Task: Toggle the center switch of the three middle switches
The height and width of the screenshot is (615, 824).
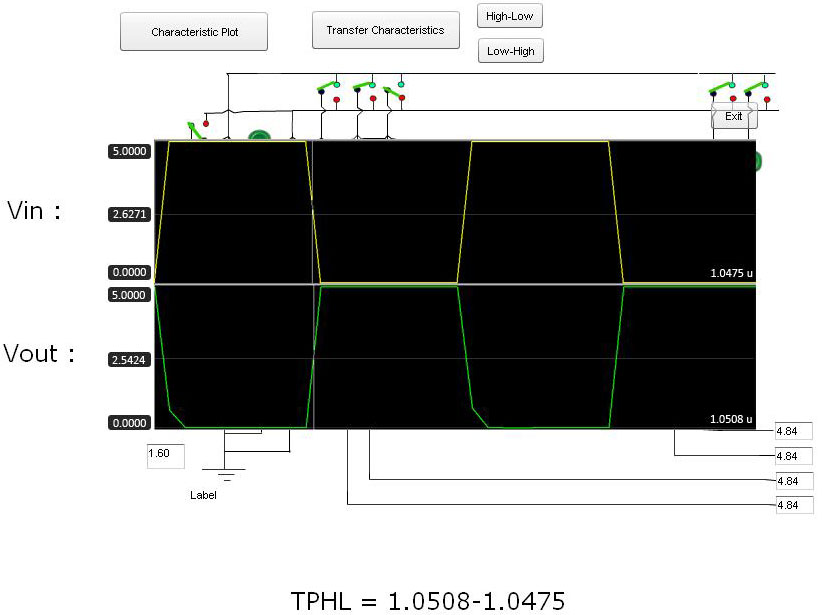Action: pos(365,90)
